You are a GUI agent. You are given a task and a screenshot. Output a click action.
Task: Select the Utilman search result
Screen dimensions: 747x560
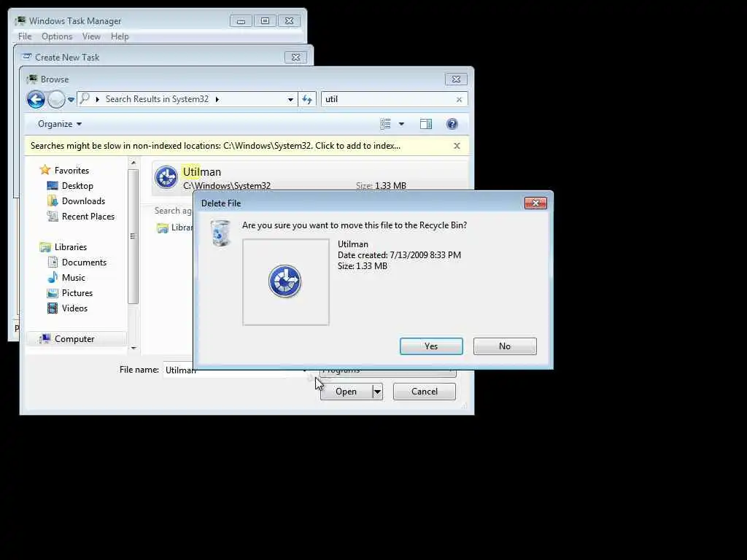click(x=309, y=177)
